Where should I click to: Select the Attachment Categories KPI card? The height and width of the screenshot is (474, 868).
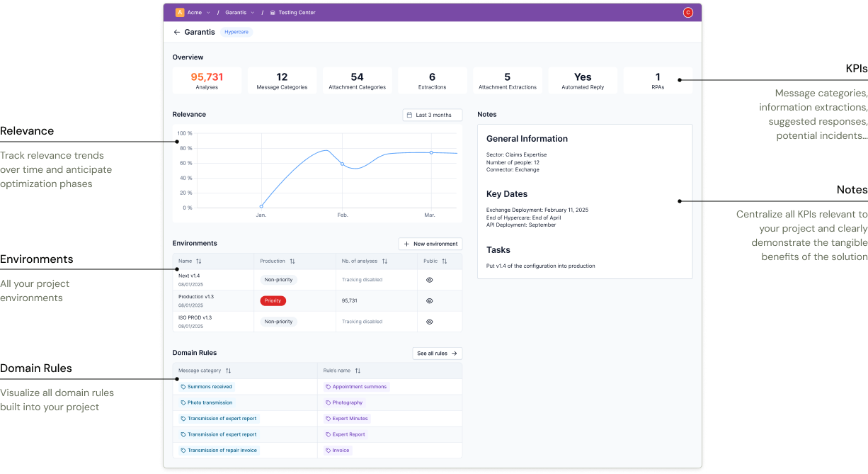point(357,80)
